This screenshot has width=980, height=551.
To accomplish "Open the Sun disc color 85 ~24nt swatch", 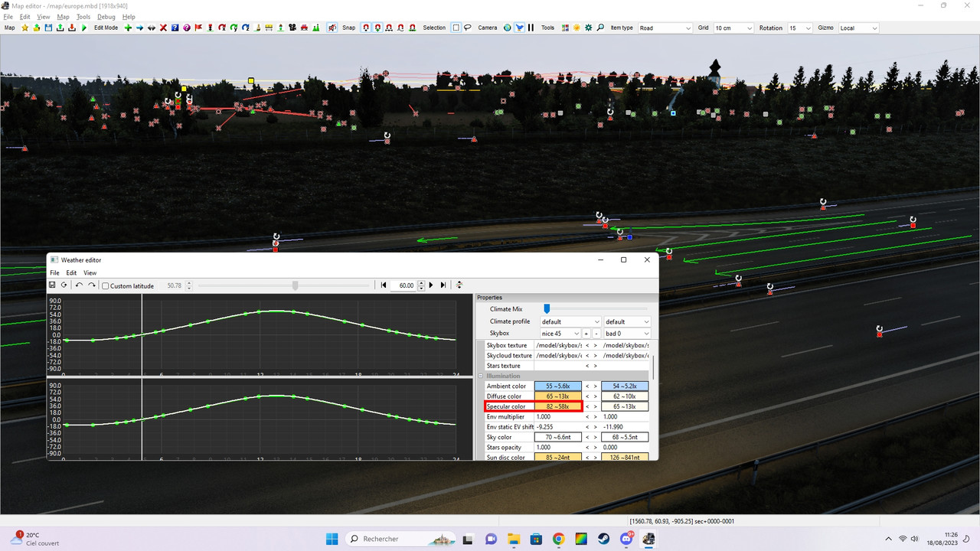I will point(558,457).
